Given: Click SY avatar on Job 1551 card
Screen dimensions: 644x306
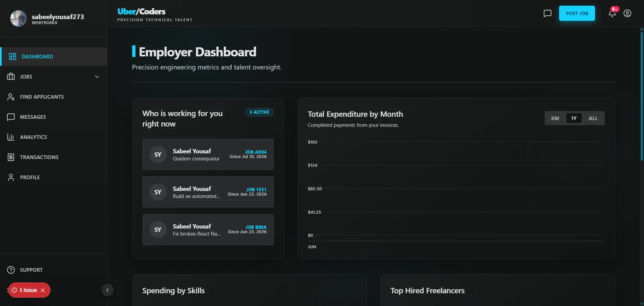Looking at the screenshot, I should click(x=158, y=192).
